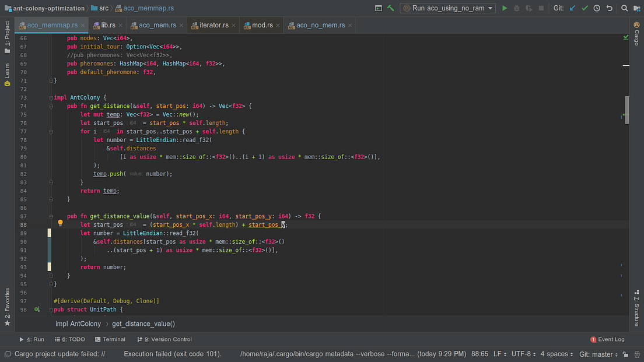This screenshot has height=362, width=644.
Task: Click the green Run button
Action: [505, 8]
